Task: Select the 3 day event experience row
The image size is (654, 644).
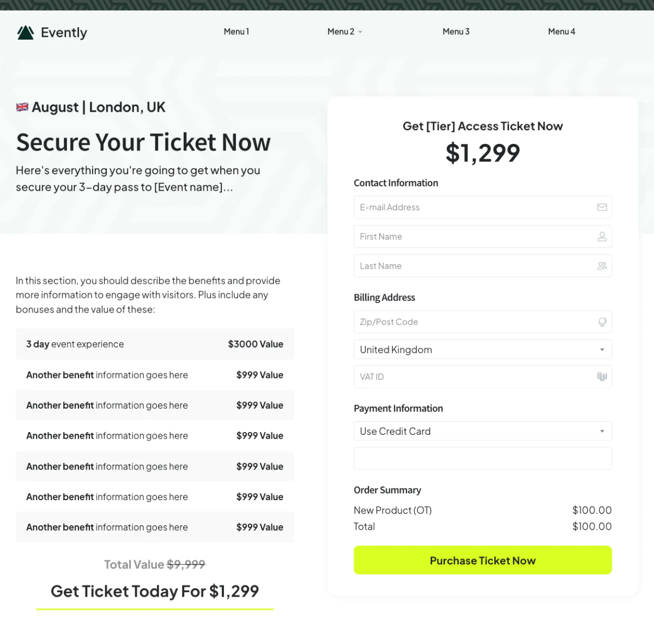Action: pos(155,344)
